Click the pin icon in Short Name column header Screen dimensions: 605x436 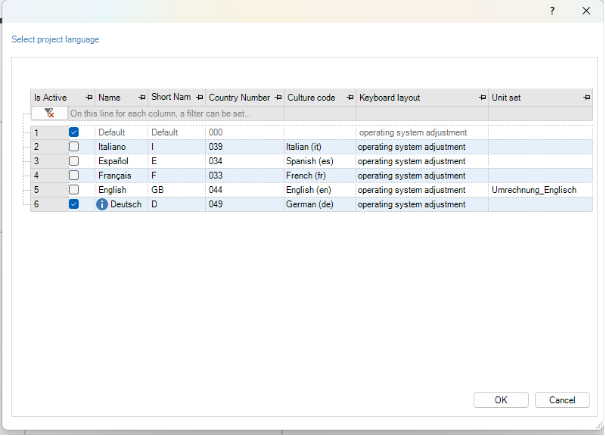pos(199,98)
